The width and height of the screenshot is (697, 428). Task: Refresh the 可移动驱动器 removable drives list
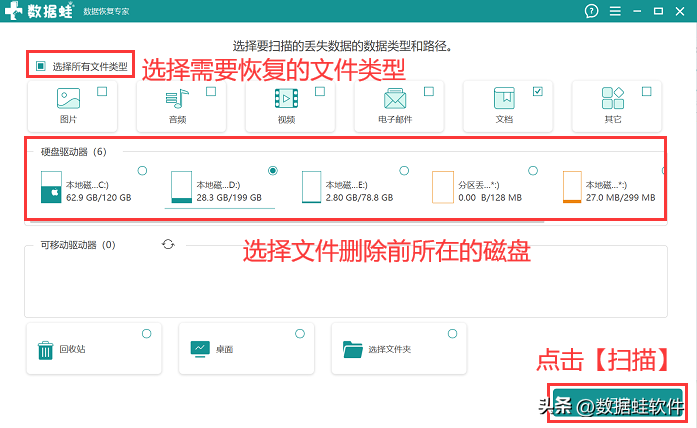click(x=167, y=244)
